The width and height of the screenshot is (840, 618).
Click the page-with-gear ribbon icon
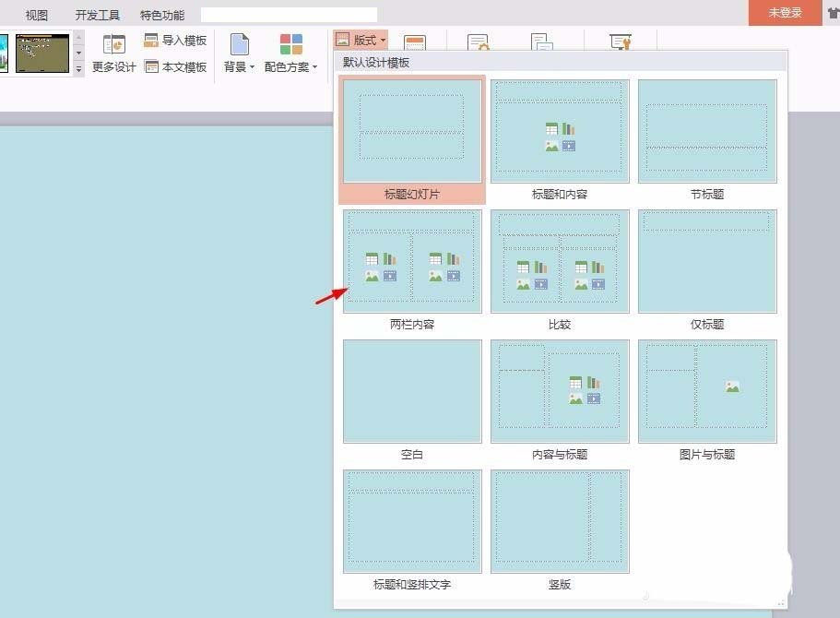(478, 42)
